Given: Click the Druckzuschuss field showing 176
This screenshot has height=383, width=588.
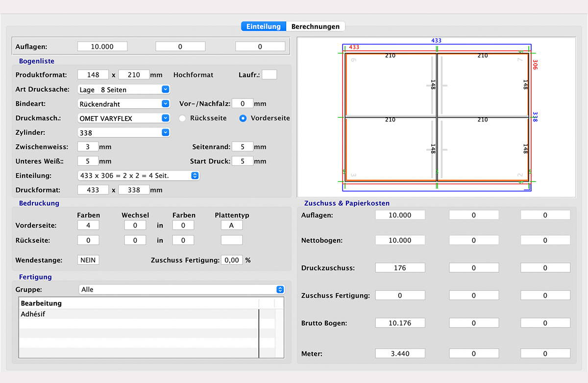Looking at the screenshot, I should pos(400,268).
